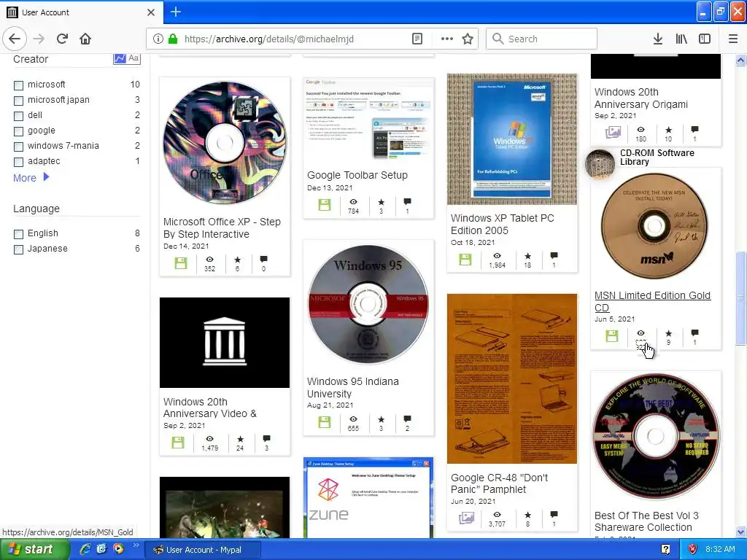This screenshot has width=747, height=560.
Task: Bookmark this page with the star icon
Action: (x=468, y=39)
